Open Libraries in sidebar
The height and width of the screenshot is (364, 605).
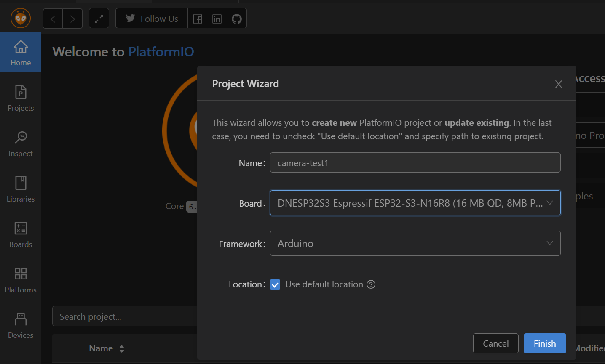pos(21,189)
